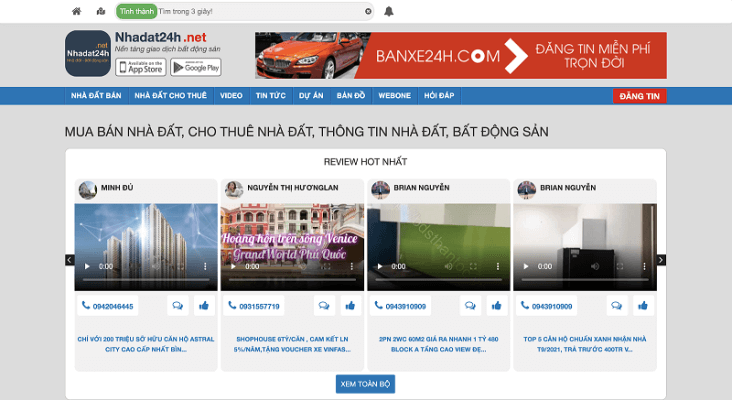Viewport: 732px width, 400px height.
Task: Go to next review with right carousel arrow
Action: (x=661, y=260)
